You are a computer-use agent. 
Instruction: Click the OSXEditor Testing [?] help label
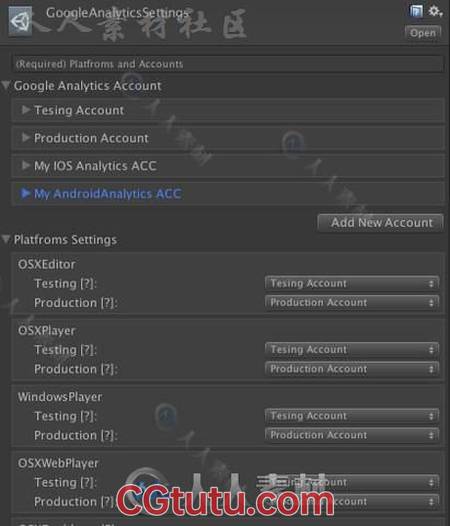click(65, 284)
